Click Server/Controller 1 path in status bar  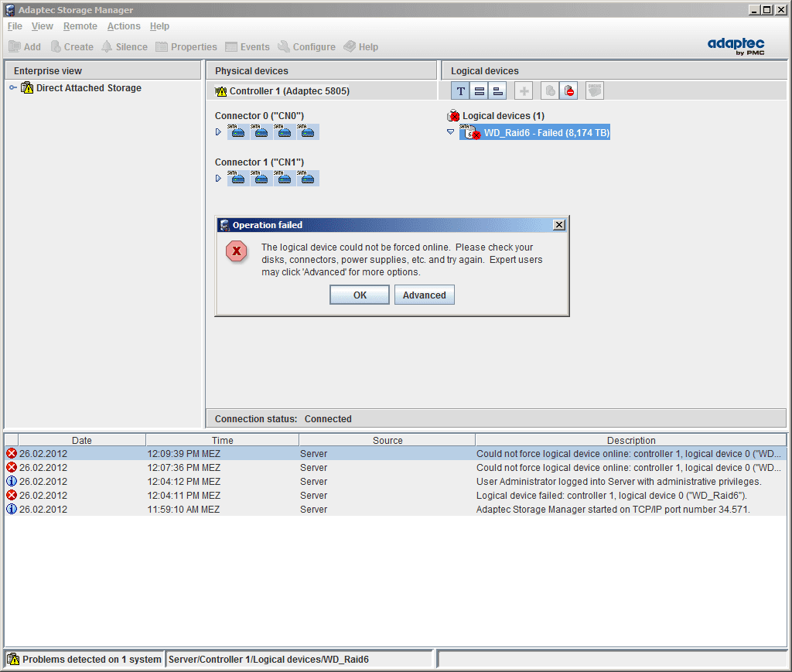(268, 660)
